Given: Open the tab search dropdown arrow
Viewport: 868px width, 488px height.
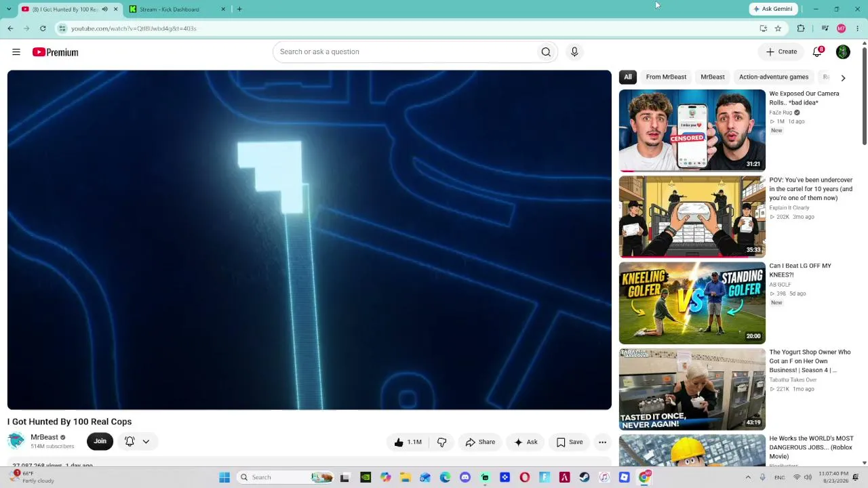Looking at the screenshot, I should tap(8, 9).
